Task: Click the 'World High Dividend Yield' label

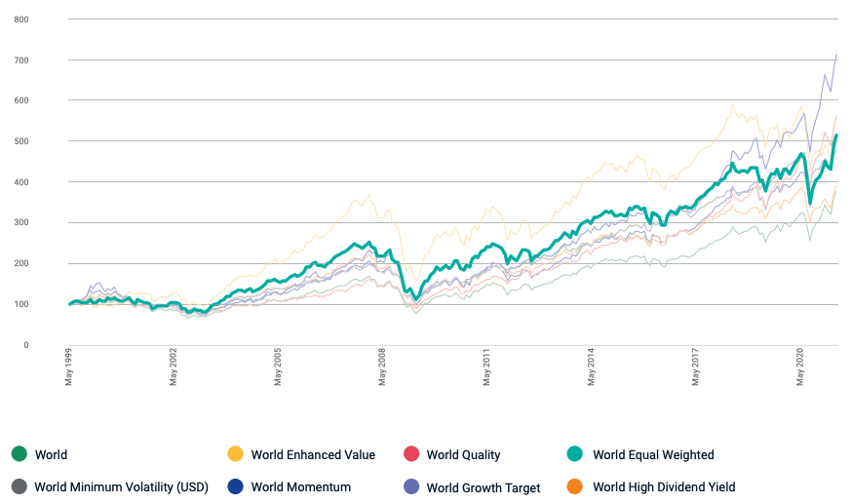Action: pyautogui.click(x=664, y=487)
